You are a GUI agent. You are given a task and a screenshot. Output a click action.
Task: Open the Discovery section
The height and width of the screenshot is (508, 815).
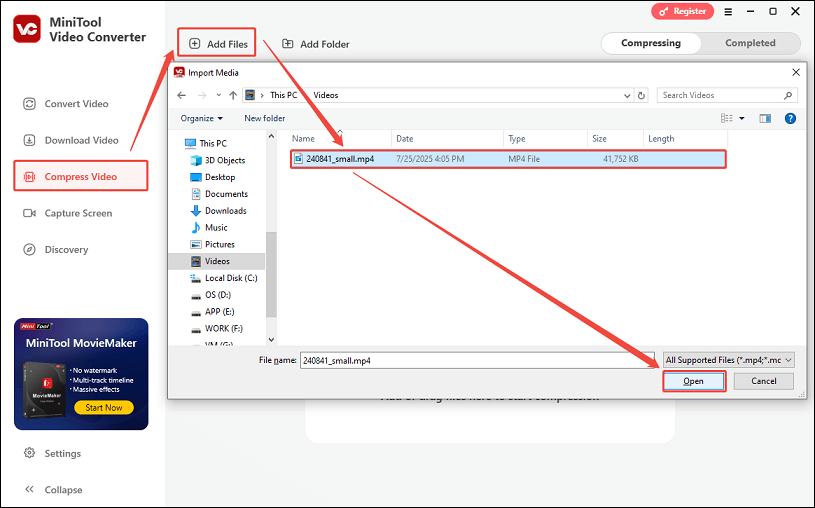[x=56, y=249]
